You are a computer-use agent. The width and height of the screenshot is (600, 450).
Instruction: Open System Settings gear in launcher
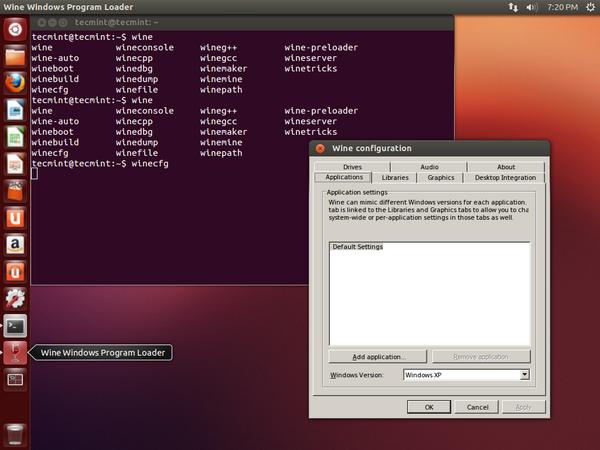click(15, 298)
